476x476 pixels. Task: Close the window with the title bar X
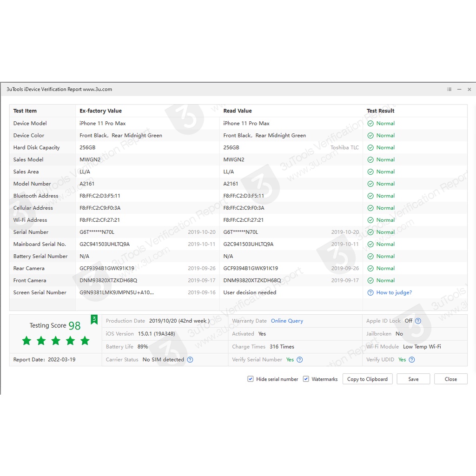click(x=469, y=89)
